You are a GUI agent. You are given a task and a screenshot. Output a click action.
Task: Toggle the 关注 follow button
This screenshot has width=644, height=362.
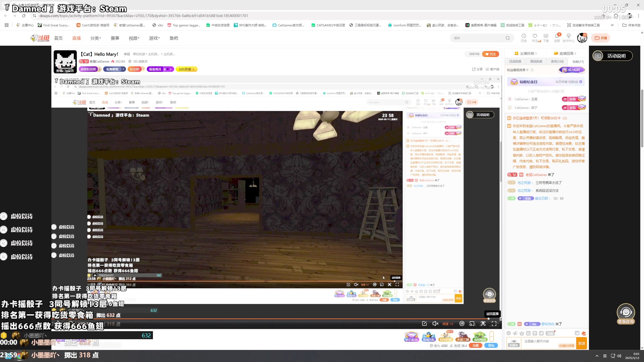tap(490, 54)
